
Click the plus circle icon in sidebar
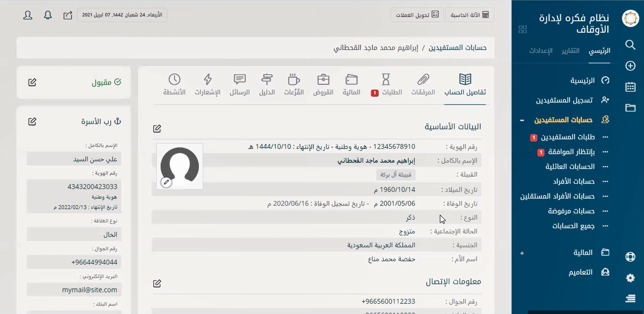point(630,66)
